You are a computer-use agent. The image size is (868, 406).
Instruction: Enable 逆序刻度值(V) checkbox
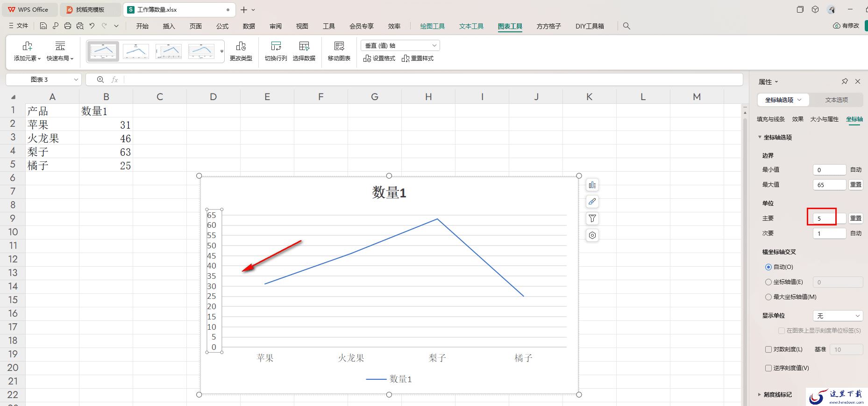(768, 368)
